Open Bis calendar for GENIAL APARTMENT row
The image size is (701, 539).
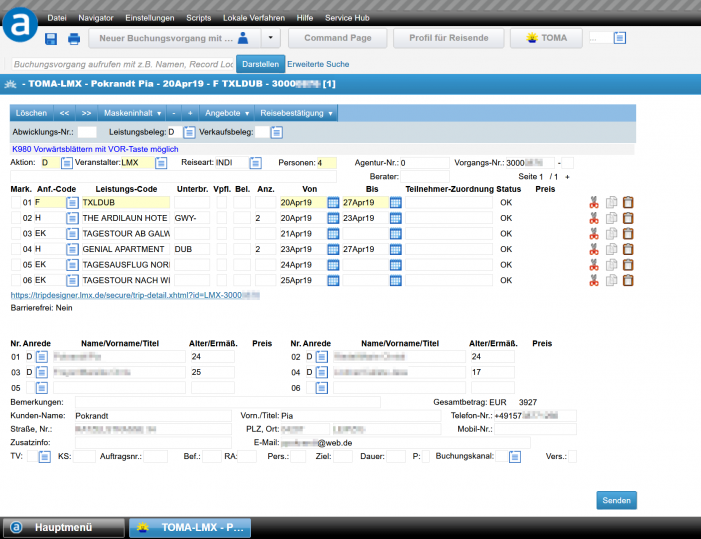(x=395, y=249)
